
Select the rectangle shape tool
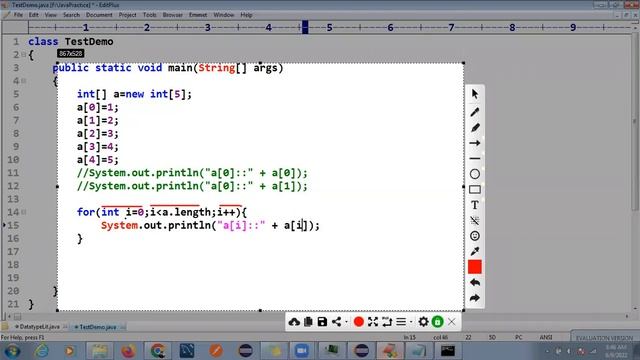click(x=475, y=190)
